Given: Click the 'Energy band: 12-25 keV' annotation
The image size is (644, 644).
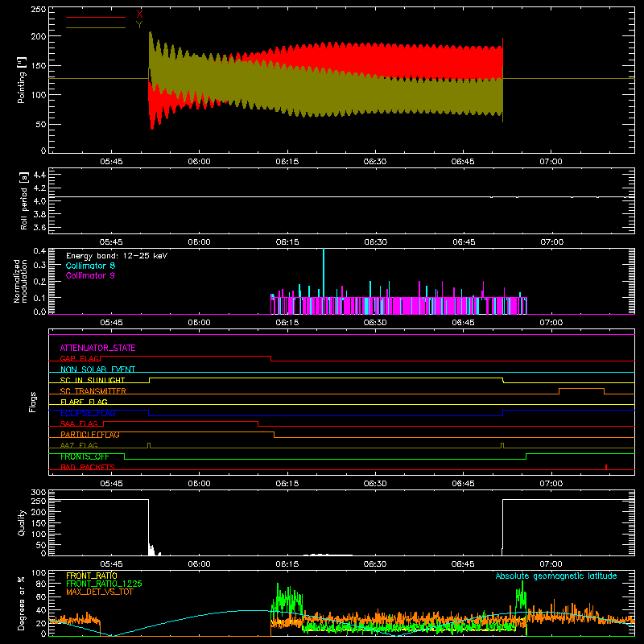Looking at the screenshot, I should [x=117, y=256].
